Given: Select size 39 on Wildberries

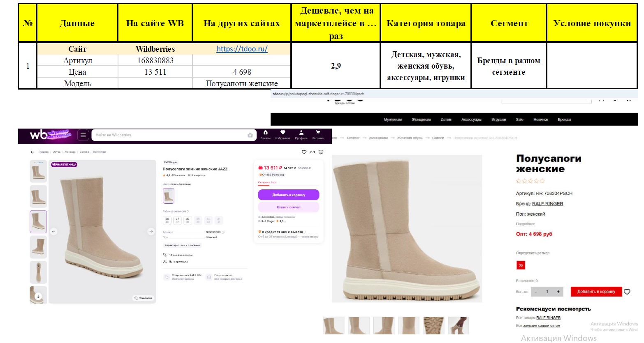Looking at the screenshot, I should tap(188, 220).
